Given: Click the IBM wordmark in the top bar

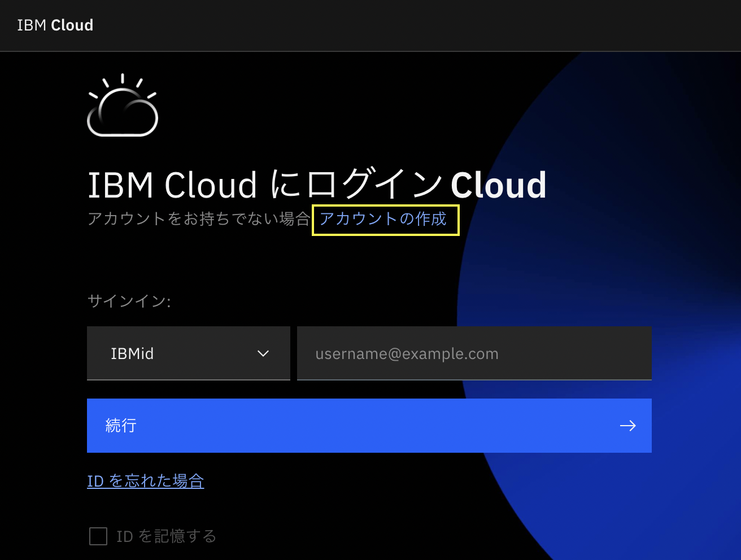Looking at the screenshot, I should click(30, 25).
